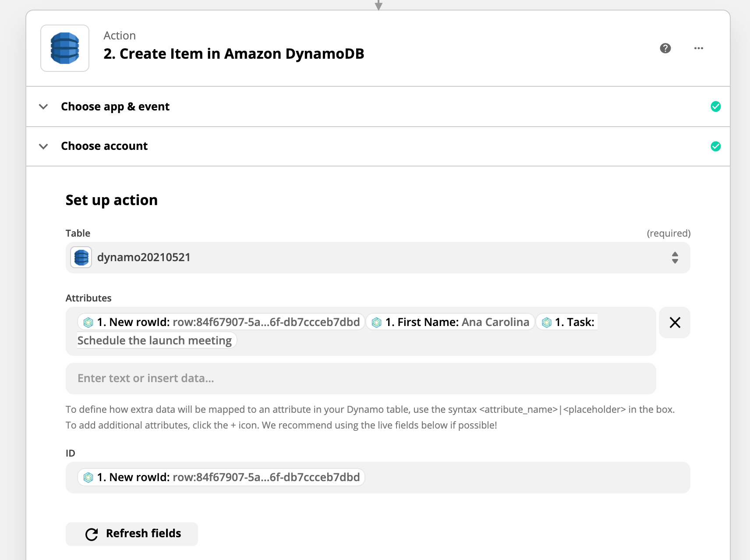Click the green checkmark beside Choose account

pos(716,146)
